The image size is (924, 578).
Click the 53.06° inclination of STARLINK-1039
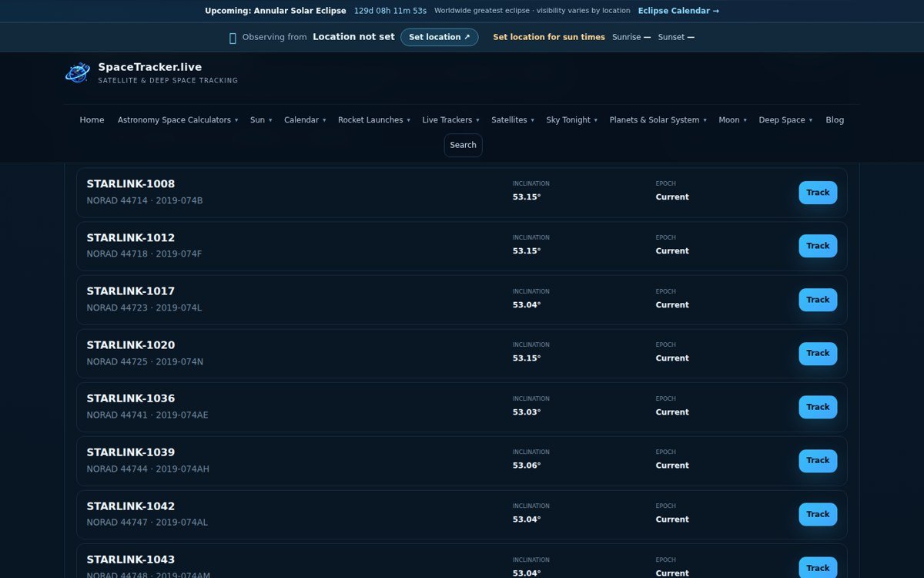pyautogui.click(x=527, y=465)
